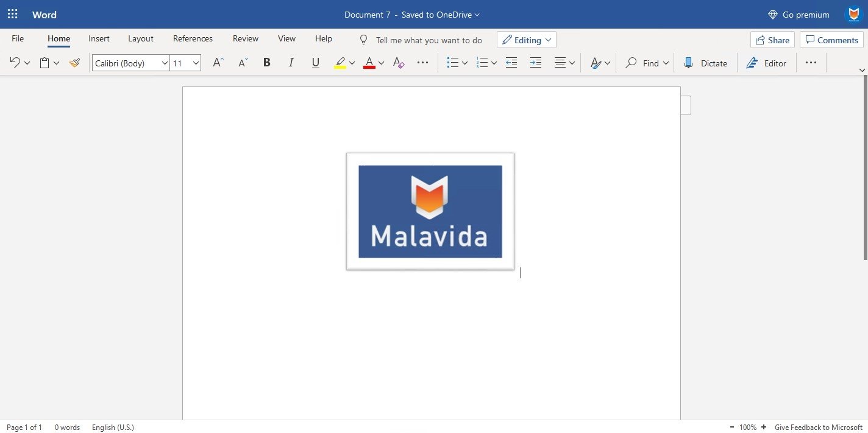
Task: Increase indent icon
Action: (x=535, y=63)
